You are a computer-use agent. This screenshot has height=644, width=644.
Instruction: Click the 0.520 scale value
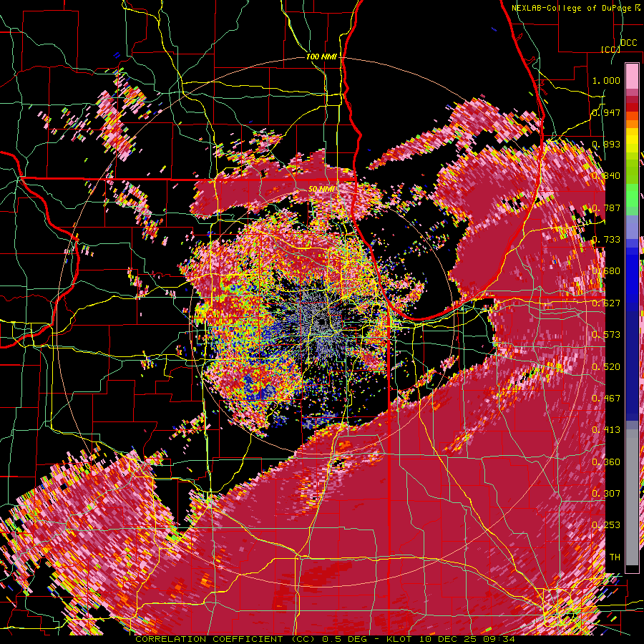coord(606,367)
